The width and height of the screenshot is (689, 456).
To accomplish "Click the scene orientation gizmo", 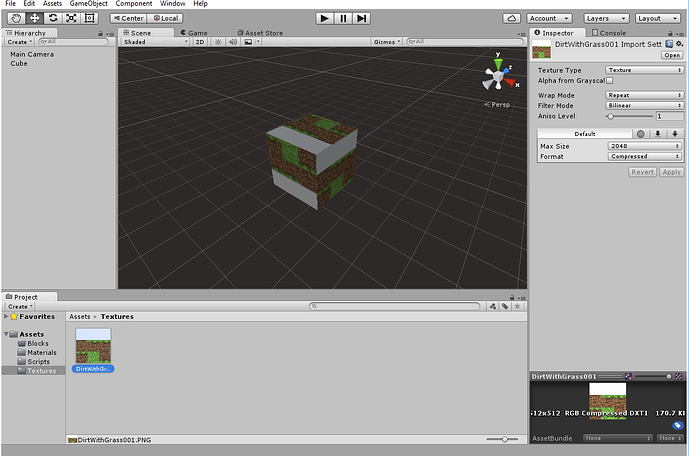I will [499, 76].
